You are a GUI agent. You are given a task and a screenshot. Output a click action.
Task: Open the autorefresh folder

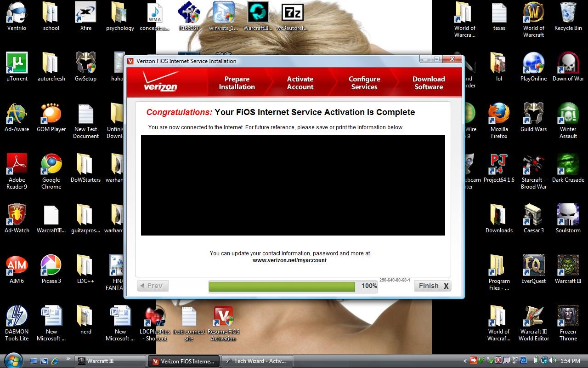coord(51,67)
